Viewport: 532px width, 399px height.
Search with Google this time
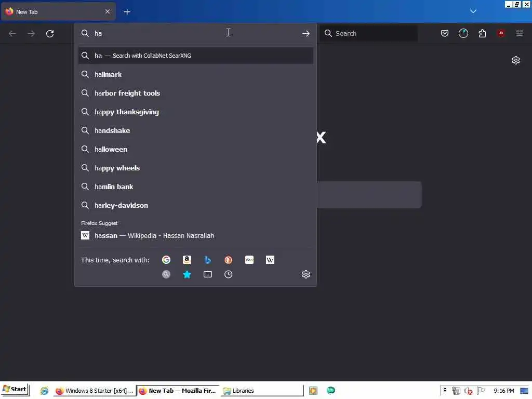pos(166,260)
